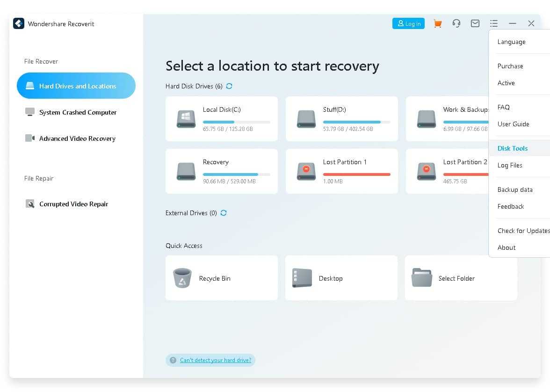The width and height of the screenshot is (550, 392).
Task: Select the Recycle Bin quick access
Action: coord(221,278)
